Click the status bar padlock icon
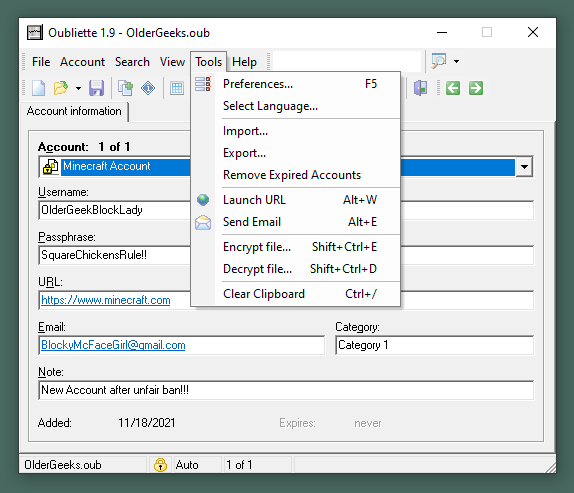574x493 pixels. pyautogui.click(x=160, y=465)
